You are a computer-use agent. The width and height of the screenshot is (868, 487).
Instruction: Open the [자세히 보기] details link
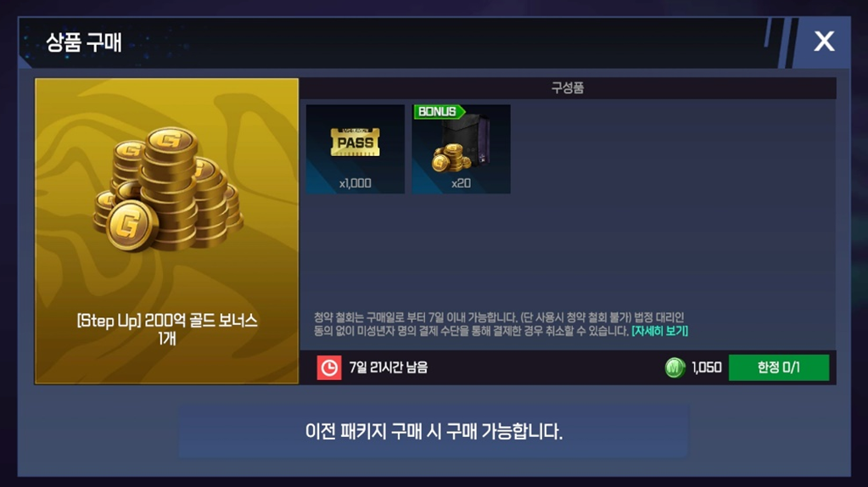point(659,331)
